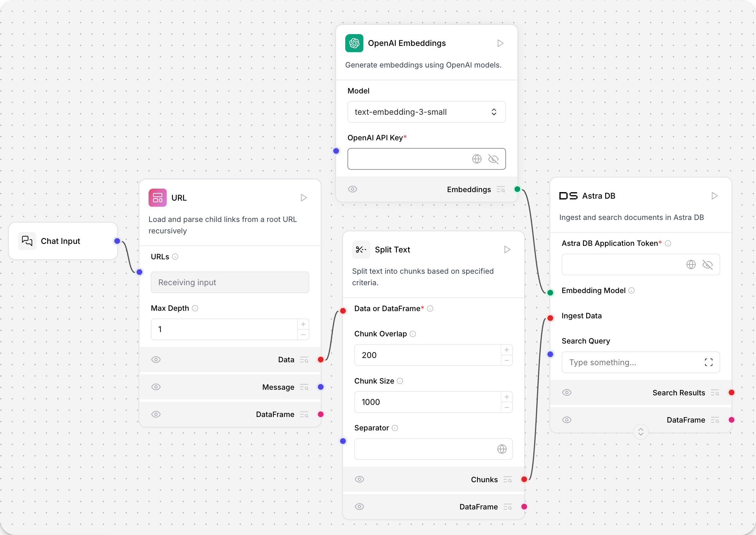Open global variables for OpenAI API Key
756x535 pixels.
(477, 159)
